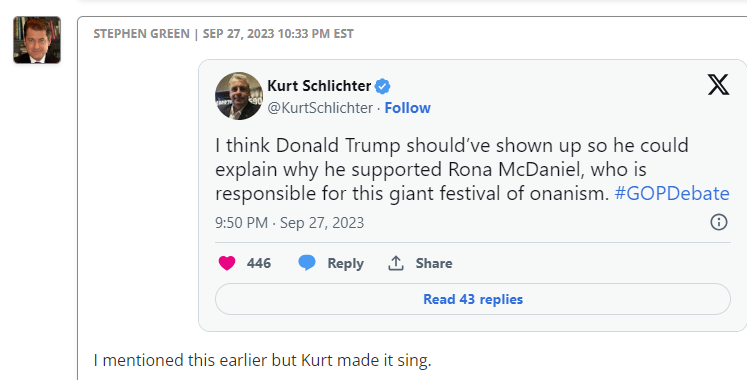Click the Reply label
747x380 pixels.
345,263
